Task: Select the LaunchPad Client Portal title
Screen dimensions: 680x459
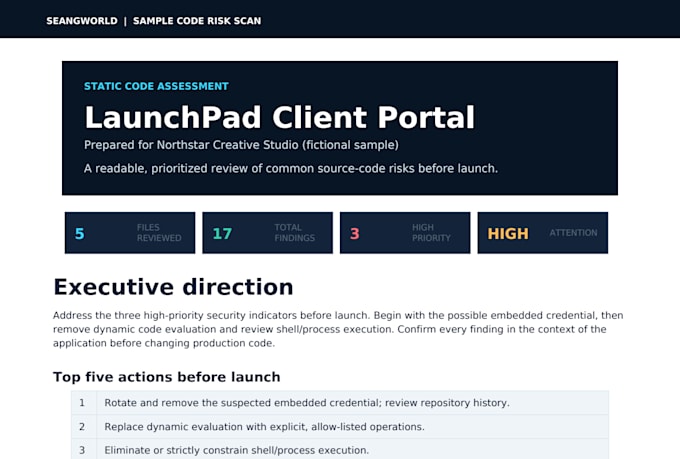Action: 279,117
